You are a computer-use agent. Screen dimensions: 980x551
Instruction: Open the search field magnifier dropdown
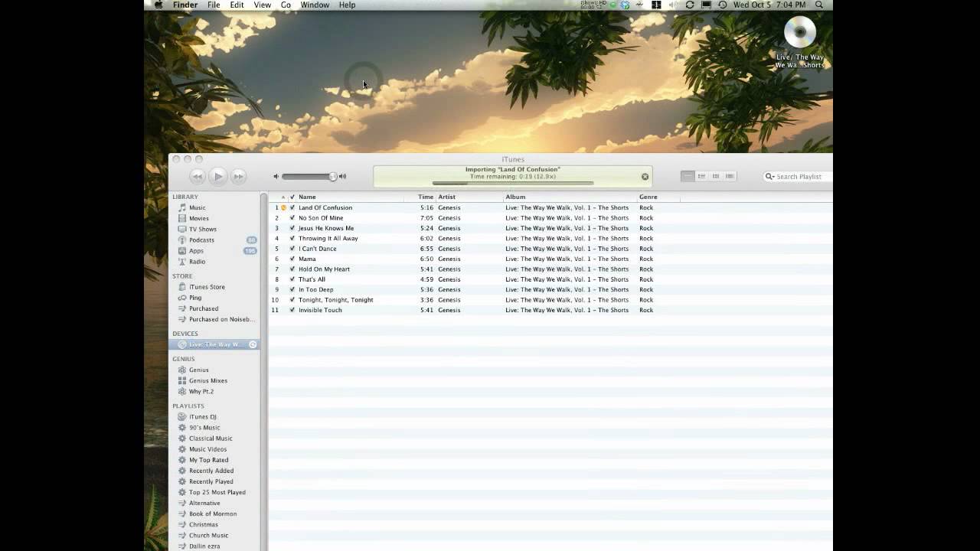tap(770, 177)
